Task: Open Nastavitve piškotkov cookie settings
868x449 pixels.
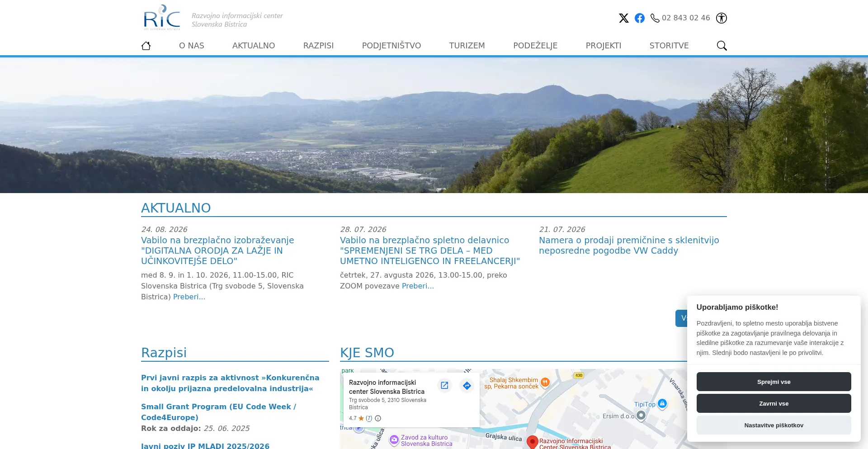Action: [x=774, y=425]
